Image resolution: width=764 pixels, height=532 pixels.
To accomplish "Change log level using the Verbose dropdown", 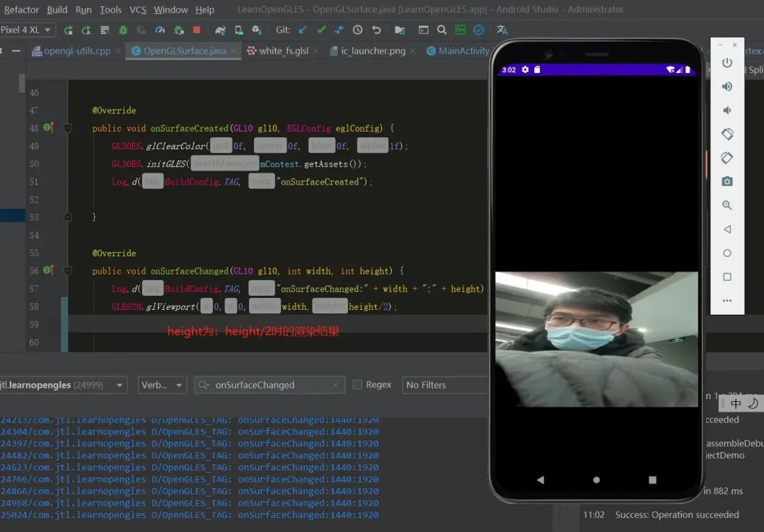I will 162,384.
